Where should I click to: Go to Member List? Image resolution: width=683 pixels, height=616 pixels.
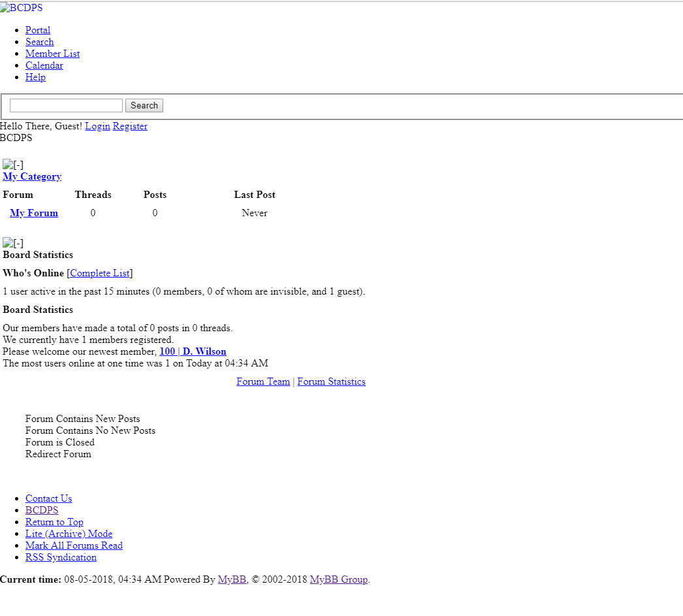coord(53,54)
